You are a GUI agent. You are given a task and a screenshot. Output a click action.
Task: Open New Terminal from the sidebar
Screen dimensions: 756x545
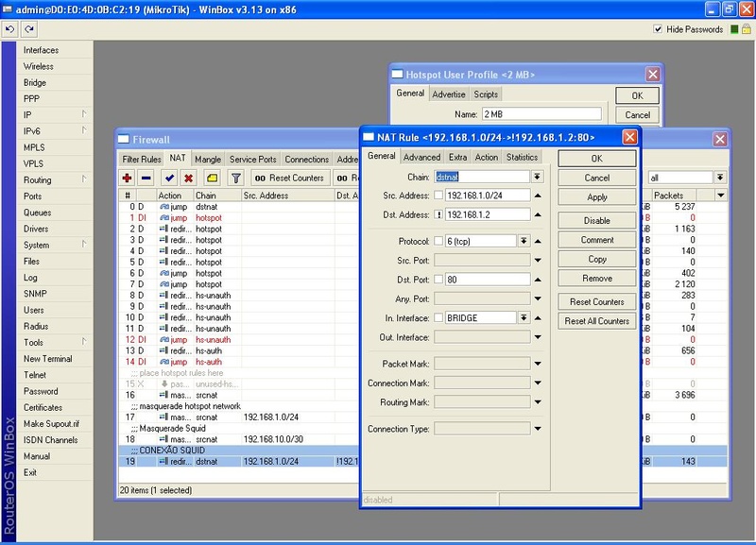(x=48, y=359)
